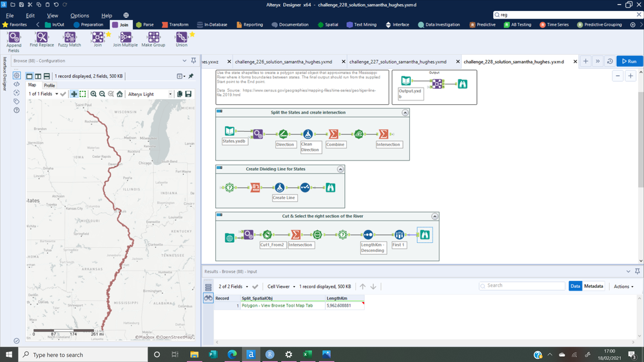This screenshot has height=362, width=644.
Task: Click the Results horizontal scrollbar
Action: pyautogui.click(x=425, y=342)
